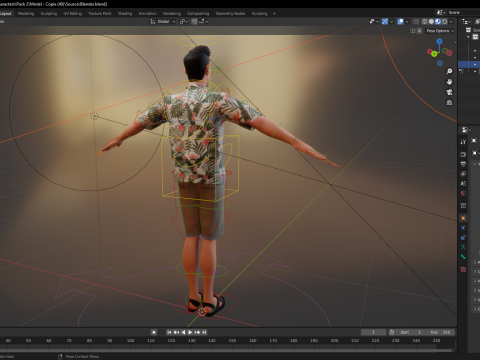The height and width of the screenshot is (360, 480).
Task: Select rendered viewport shading
Action: click(445, 21)
